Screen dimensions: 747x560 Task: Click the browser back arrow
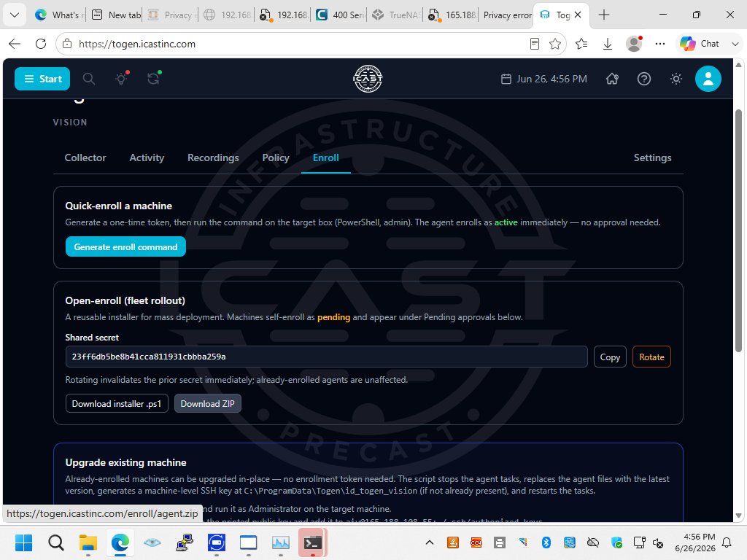15,44
